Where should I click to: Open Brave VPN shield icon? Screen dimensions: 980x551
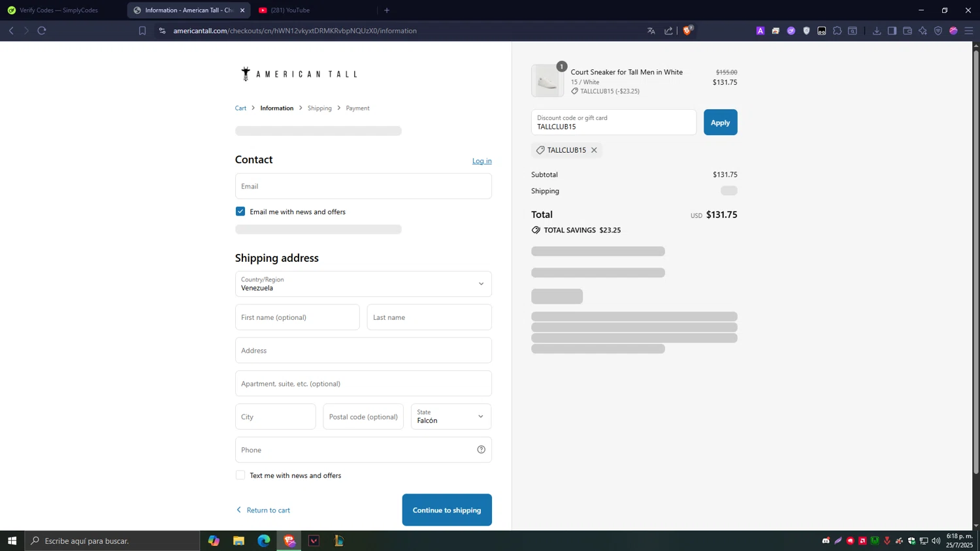click(938, 31)
